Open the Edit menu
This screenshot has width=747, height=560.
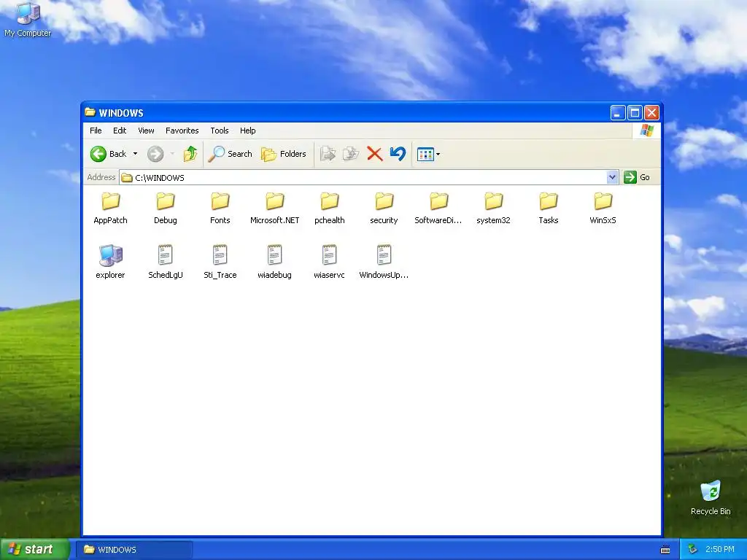pos(120,131)
